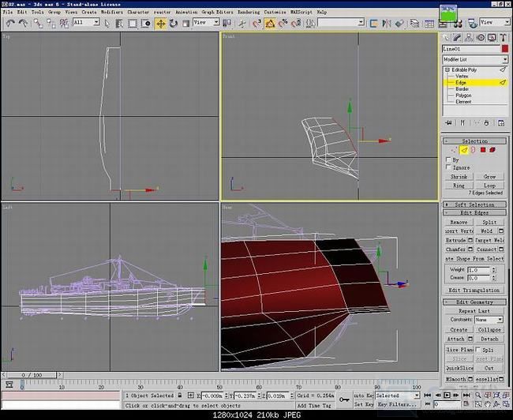
Task: Enable the Split checkbox beside Slice Plane
Action: coord(478,350)
